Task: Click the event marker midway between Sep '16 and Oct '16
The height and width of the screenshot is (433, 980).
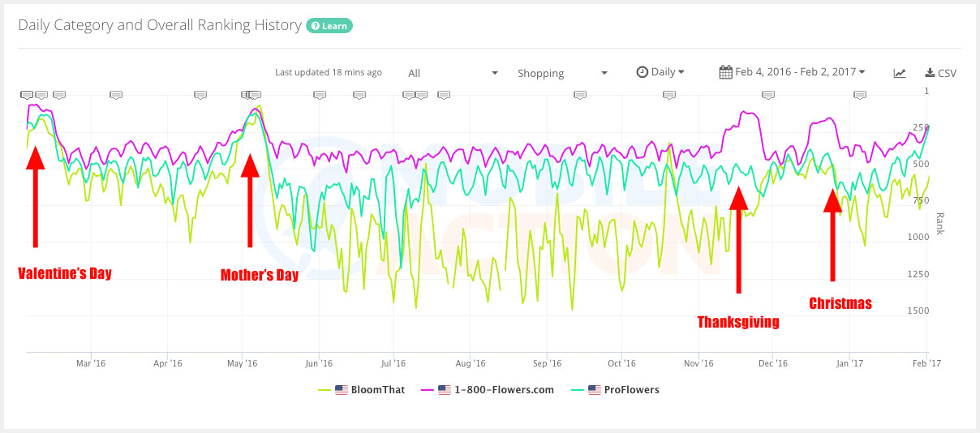Action: click(580, 95)
